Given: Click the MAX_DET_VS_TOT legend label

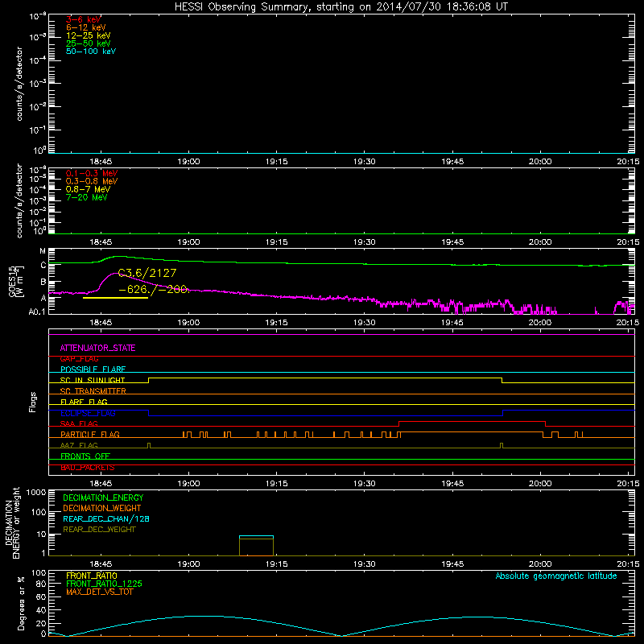Looking at the screenshot, I should click(x=100, y=592).
